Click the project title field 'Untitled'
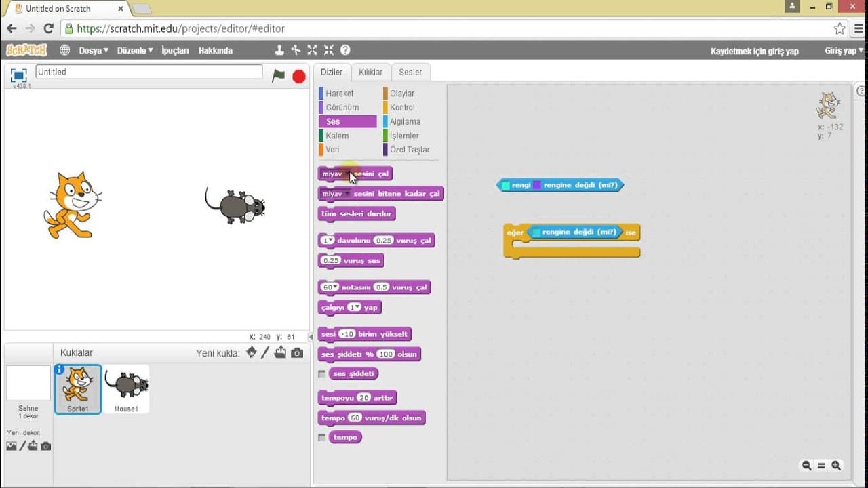868x488 pixels. [x=149, y=72]
